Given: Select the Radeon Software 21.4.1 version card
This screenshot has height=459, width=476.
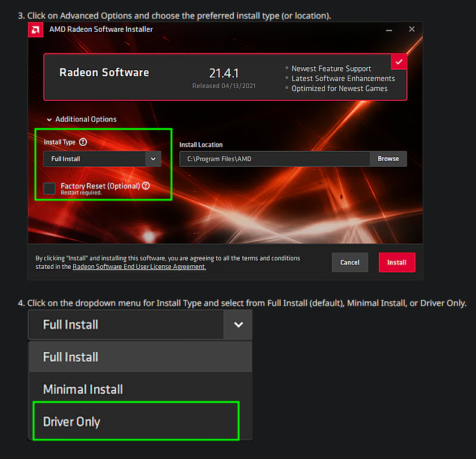Looking at the screenshot, I should tap(225, 77).
